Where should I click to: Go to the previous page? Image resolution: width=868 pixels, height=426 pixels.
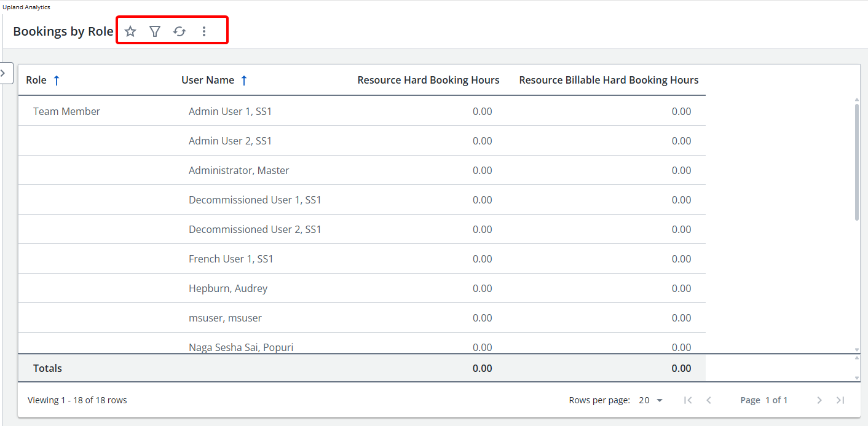(709, 400)
